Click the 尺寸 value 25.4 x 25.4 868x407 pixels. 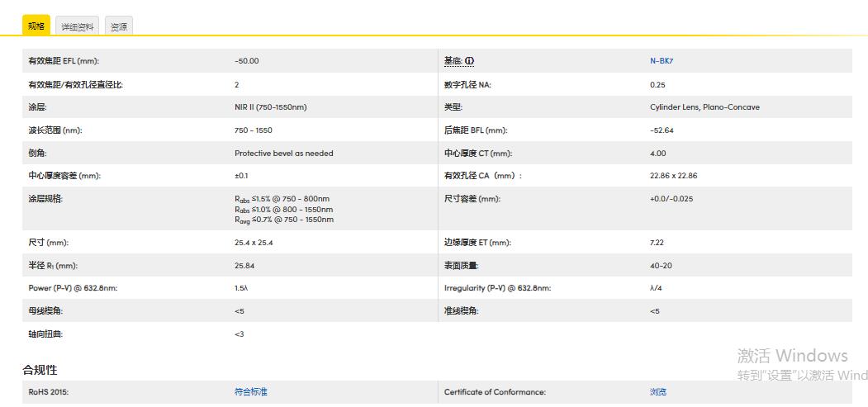click(254, 243)
